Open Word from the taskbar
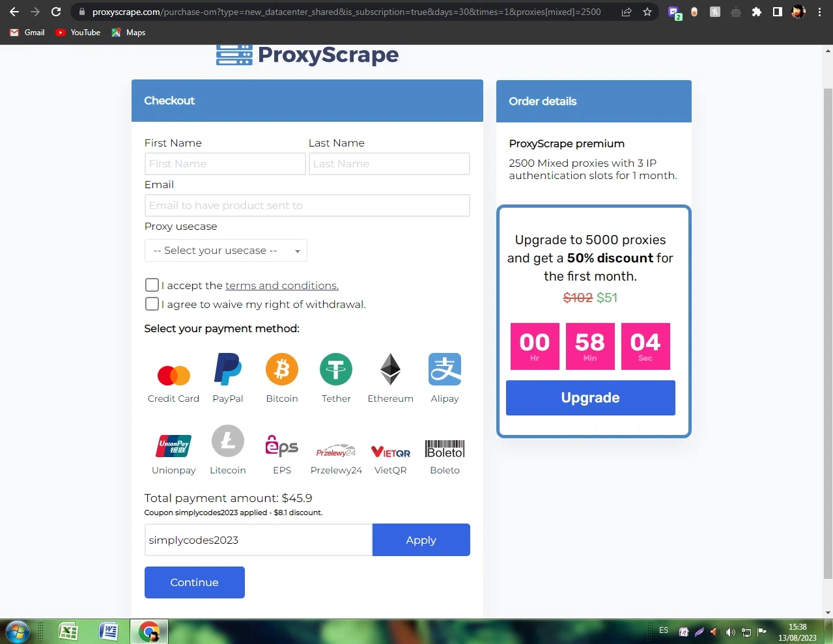The width and height of the screenshot is (833, 644). pos(108,632)
